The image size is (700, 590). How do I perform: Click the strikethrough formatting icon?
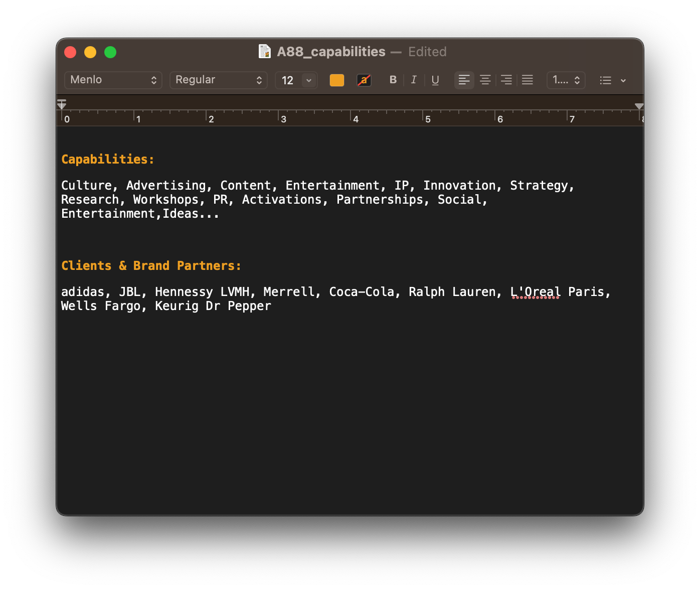click(x=364, y=80)
